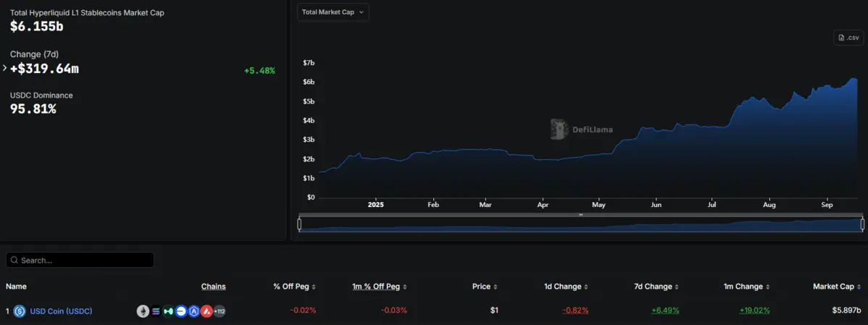The width and height of the screenshot is (868, 325).
Task: Click the Solana chain icon in the USDC row
Action: coord(155,311)
